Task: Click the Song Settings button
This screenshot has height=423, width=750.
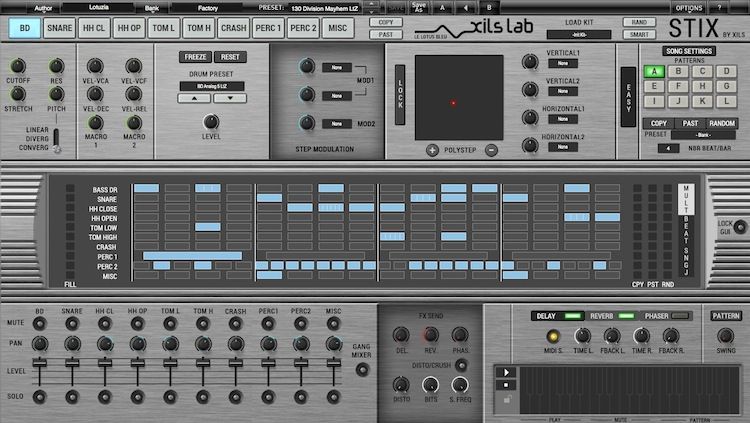Action: coord(689,51)
